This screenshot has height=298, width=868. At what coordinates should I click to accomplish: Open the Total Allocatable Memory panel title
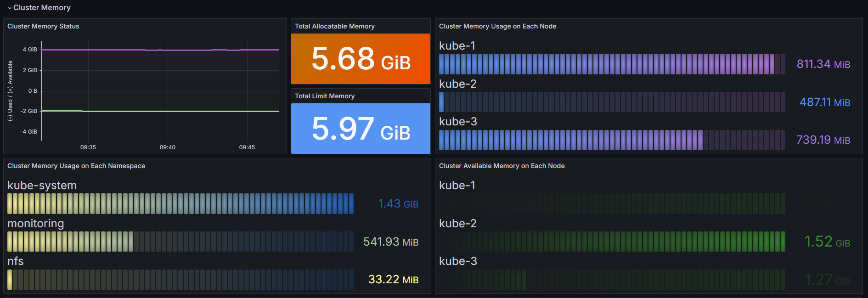334,26
